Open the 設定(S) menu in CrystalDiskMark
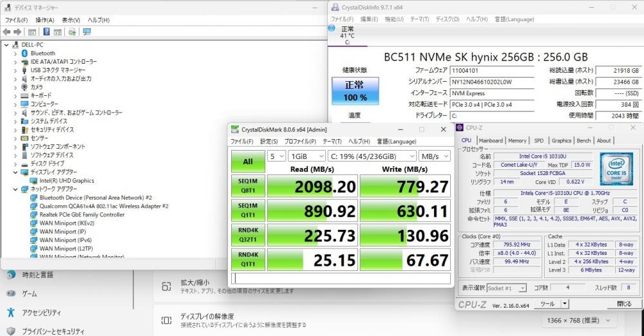Image resolution: width=644 pixels, height=336 pixels. 269,142
